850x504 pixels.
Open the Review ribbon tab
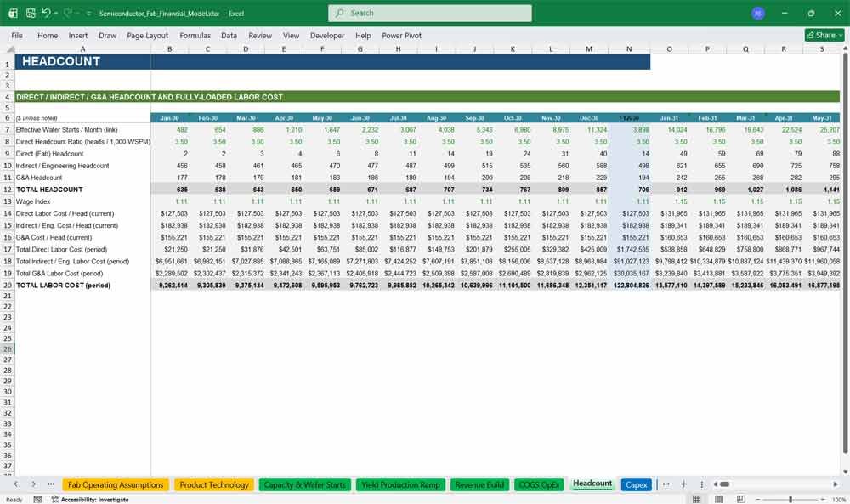tap(260, 35)
